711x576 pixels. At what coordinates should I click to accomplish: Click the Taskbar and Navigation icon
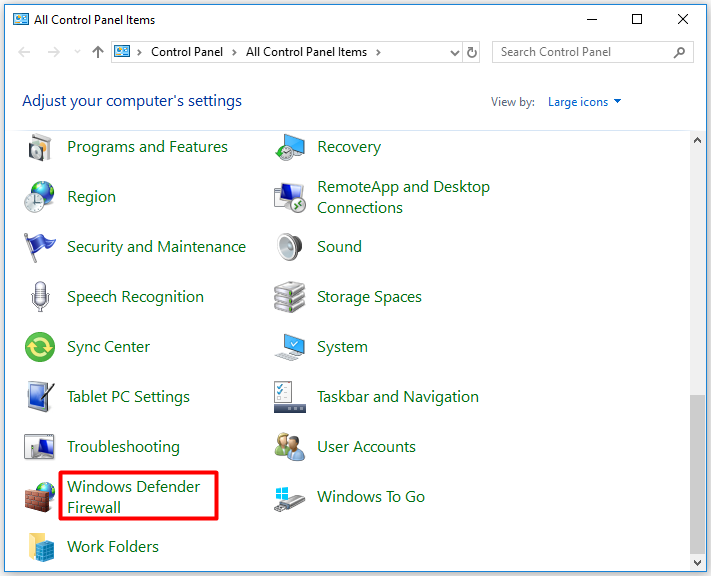(290, 397)
